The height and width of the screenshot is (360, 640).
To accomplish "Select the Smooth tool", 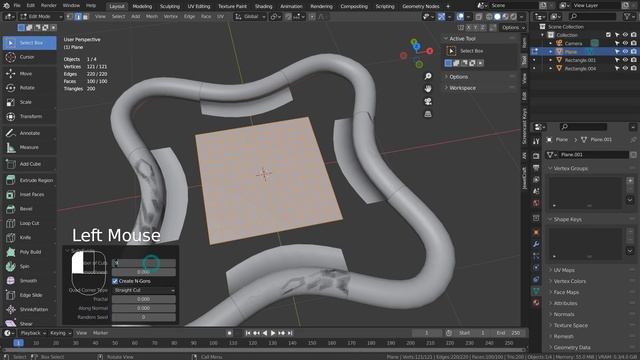I will tap(29, 281).
